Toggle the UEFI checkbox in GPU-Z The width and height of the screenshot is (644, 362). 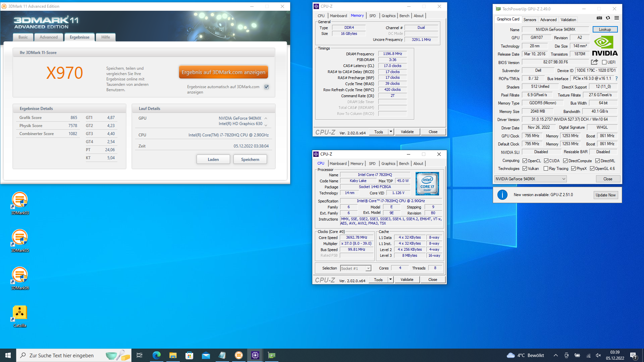604,62
